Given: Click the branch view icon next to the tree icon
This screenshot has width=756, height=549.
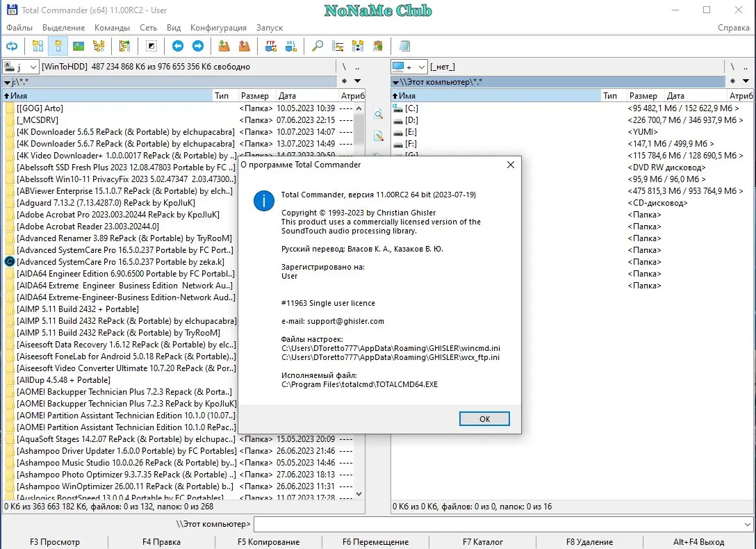Looking at the screenshot, I should 125,47.
